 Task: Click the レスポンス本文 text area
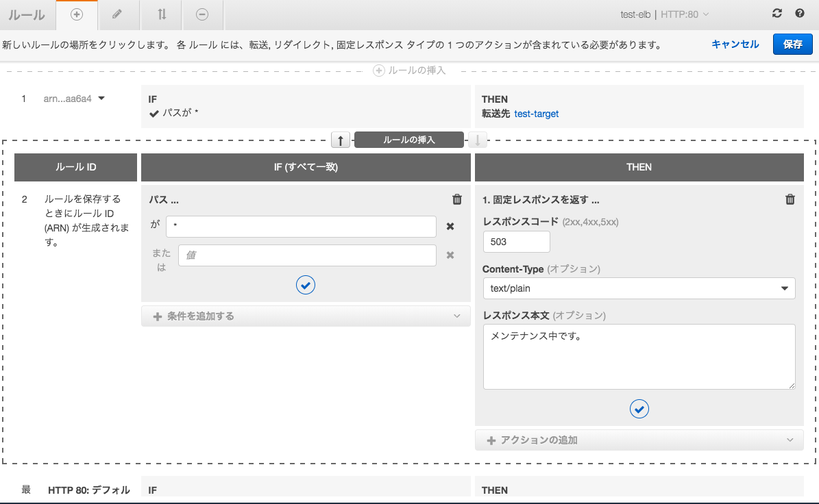pyautogui.click(x=639, y=357)
